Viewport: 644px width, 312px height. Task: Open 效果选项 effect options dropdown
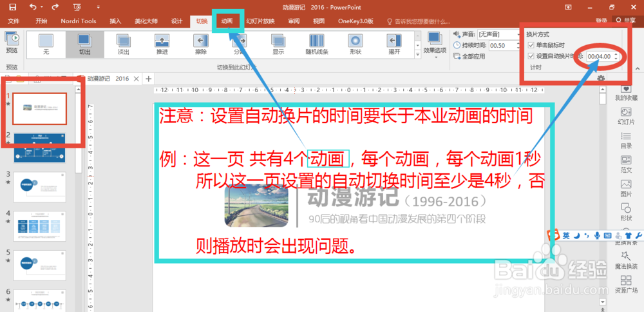(435, 46)
